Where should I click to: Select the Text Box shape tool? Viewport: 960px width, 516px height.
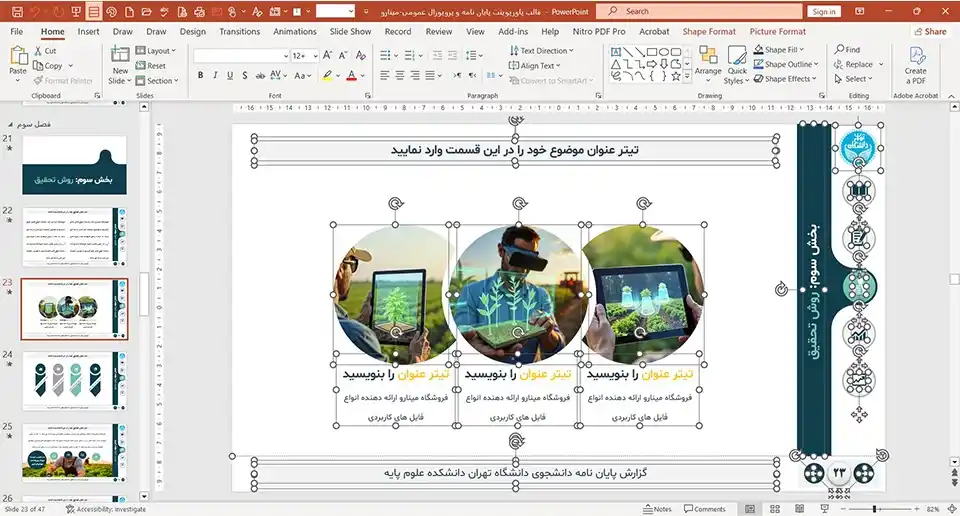click(616, 52)
